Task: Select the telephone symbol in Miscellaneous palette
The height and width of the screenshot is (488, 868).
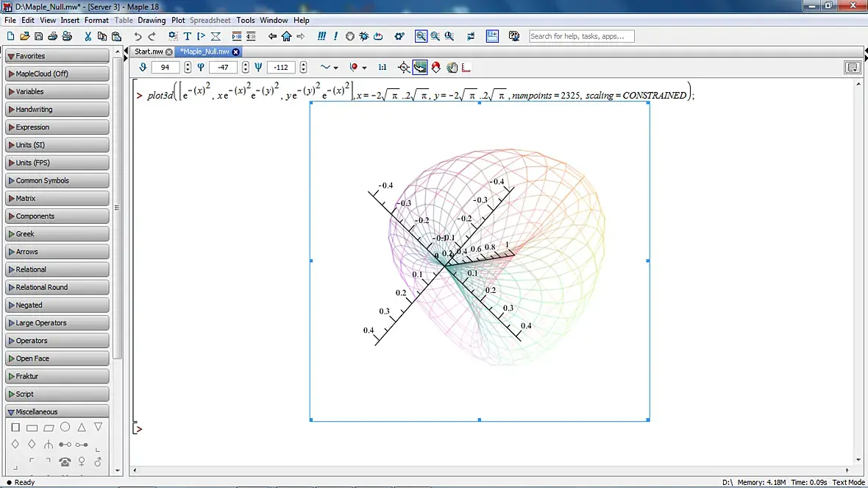Action: 65,462
